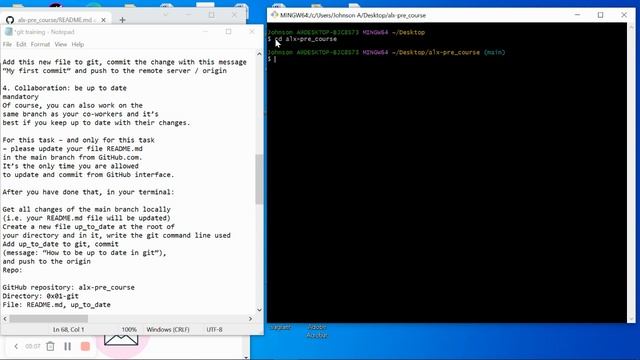
Task: Click 'Ln 68, Col 1' in status bar
Action: [x=68, y=329]
